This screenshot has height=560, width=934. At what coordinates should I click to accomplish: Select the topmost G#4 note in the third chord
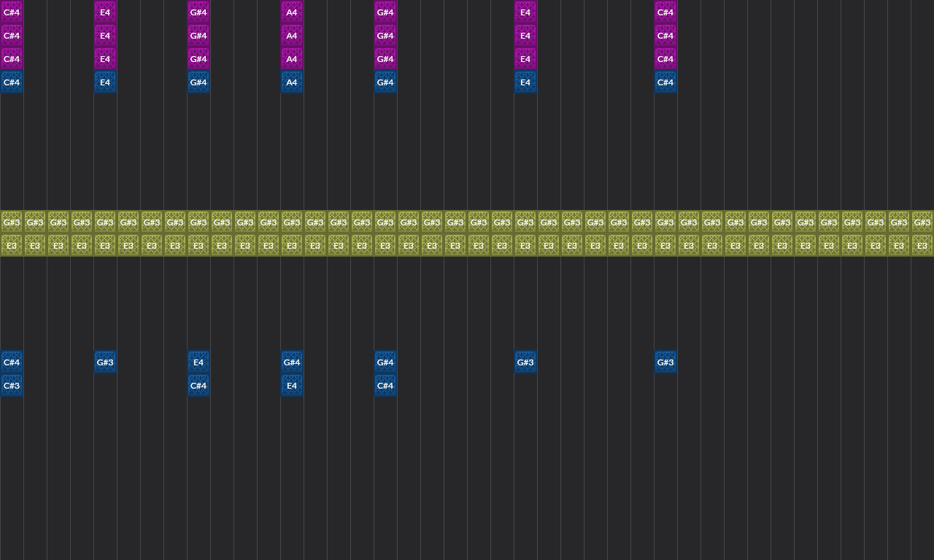tap(198, 12)
